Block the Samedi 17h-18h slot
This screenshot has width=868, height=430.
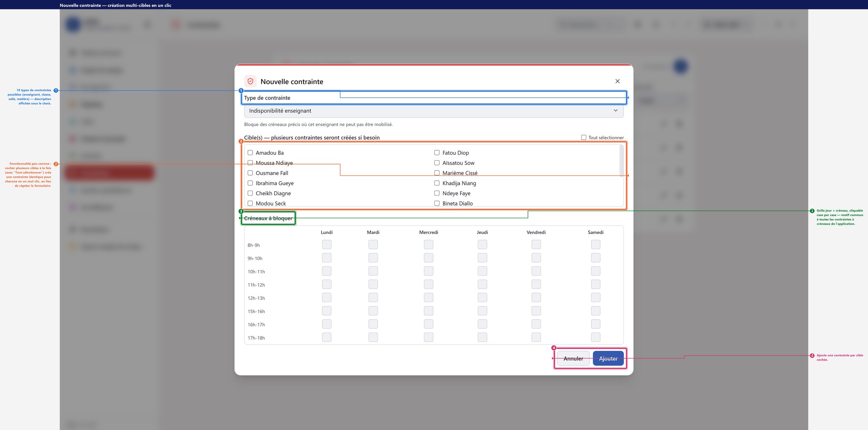coord(596,337)
